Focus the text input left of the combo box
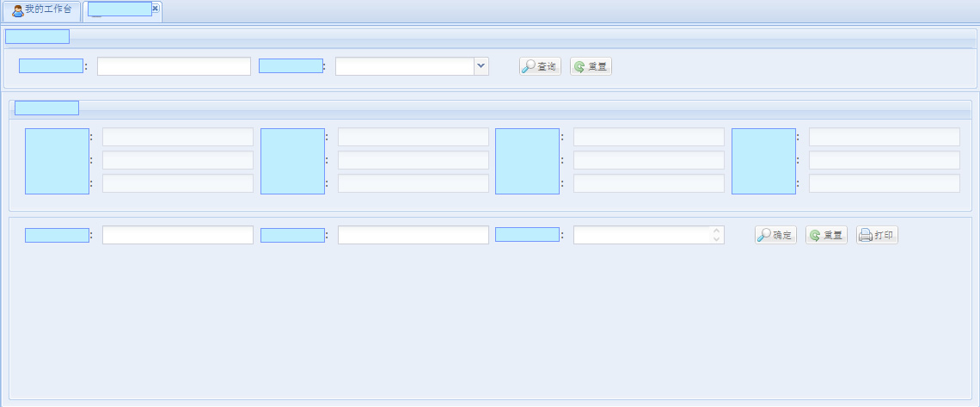This screenshot has width=980, height=407. [174, 66]
